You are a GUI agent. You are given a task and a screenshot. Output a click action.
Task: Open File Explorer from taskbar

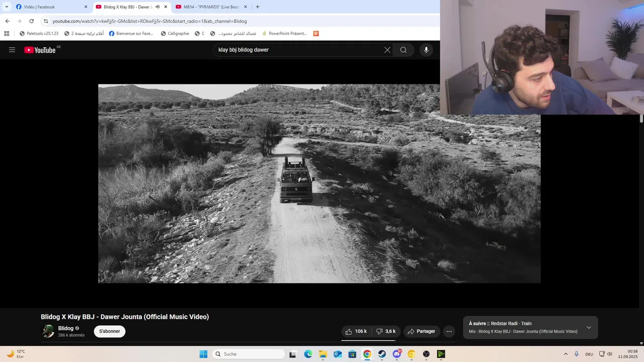323,354
